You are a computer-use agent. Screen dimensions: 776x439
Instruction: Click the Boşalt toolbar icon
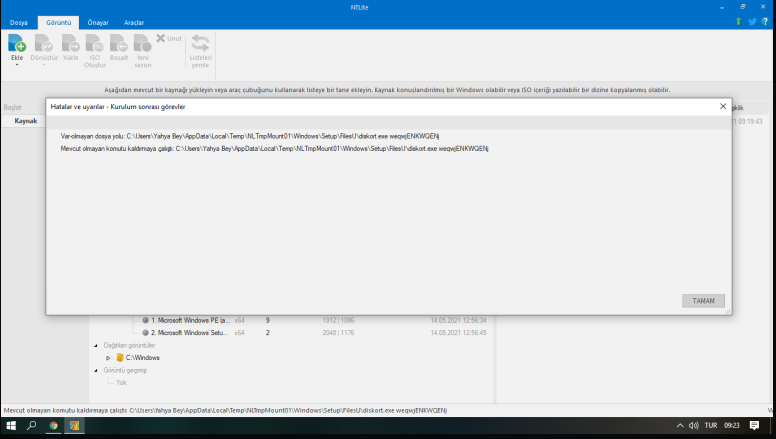click(x=119, y=43)
